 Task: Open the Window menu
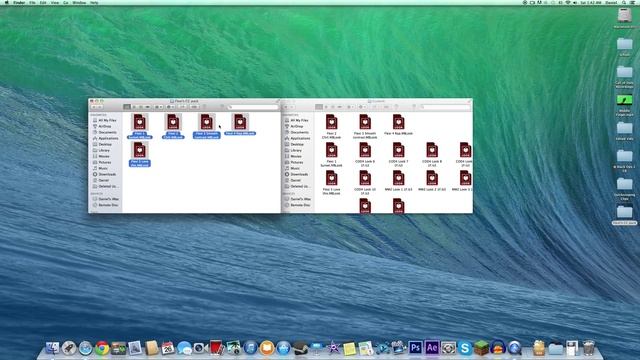79,2
